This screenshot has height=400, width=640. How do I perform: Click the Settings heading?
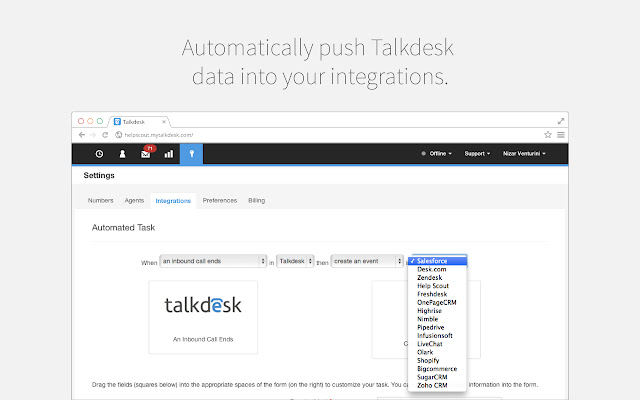(x=99, y=175)
